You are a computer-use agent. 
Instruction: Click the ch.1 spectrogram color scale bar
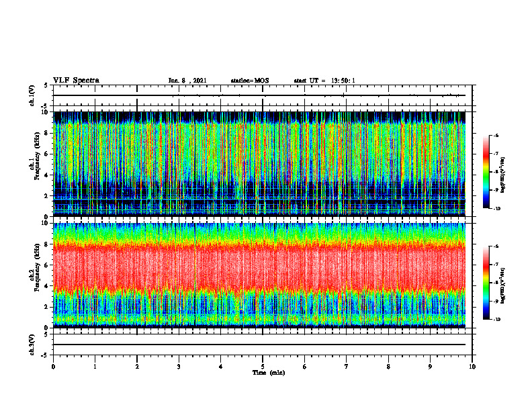(486, 172)
